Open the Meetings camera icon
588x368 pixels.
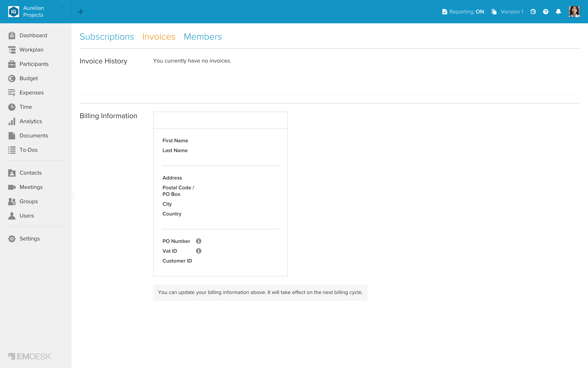click(x=12, y=187)
